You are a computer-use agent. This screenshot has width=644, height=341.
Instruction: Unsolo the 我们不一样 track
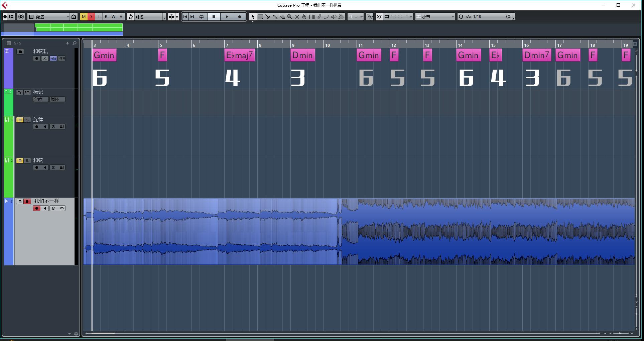(27, 201)
